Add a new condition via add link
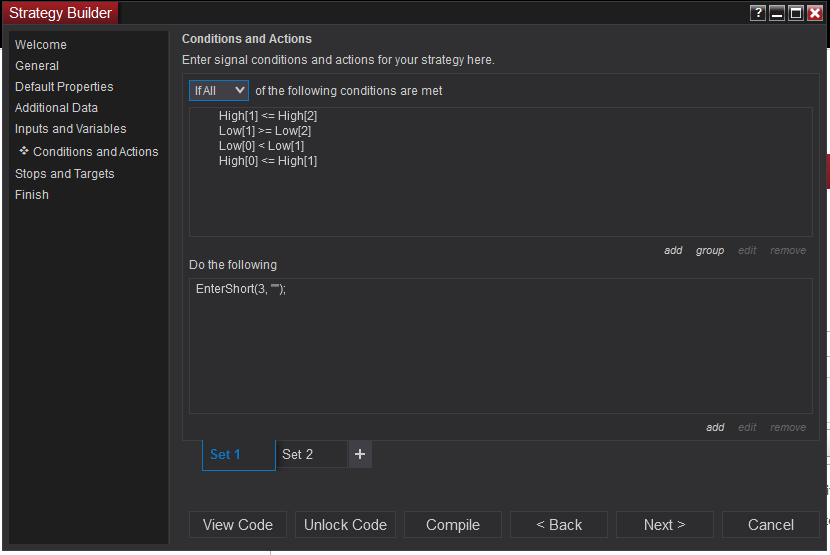 [673, 250]
